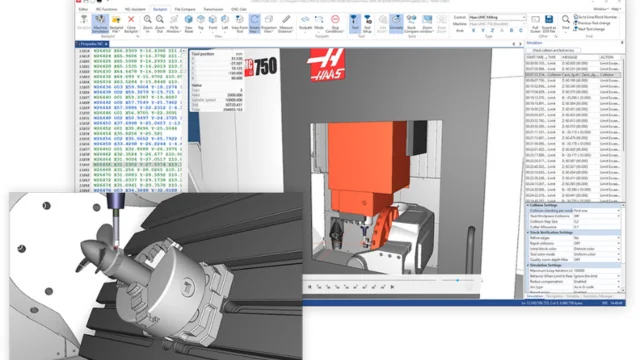Activate the Rotate View tool

254,24
